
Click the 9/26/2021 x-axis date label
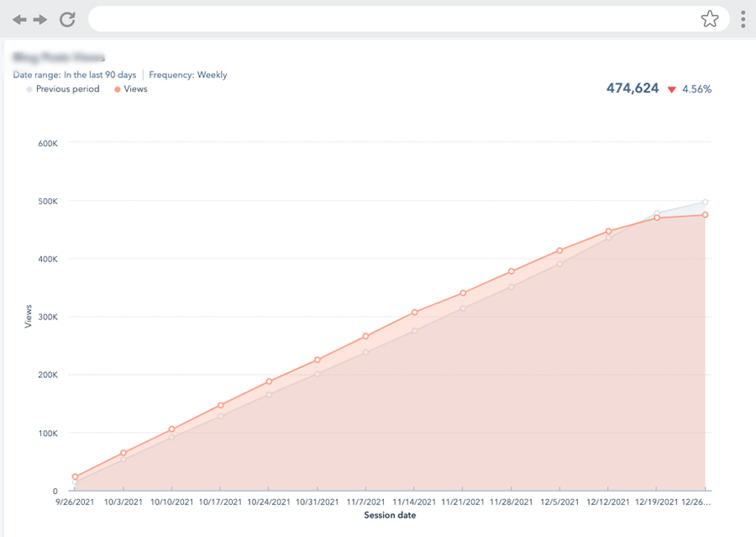point(75,502)
